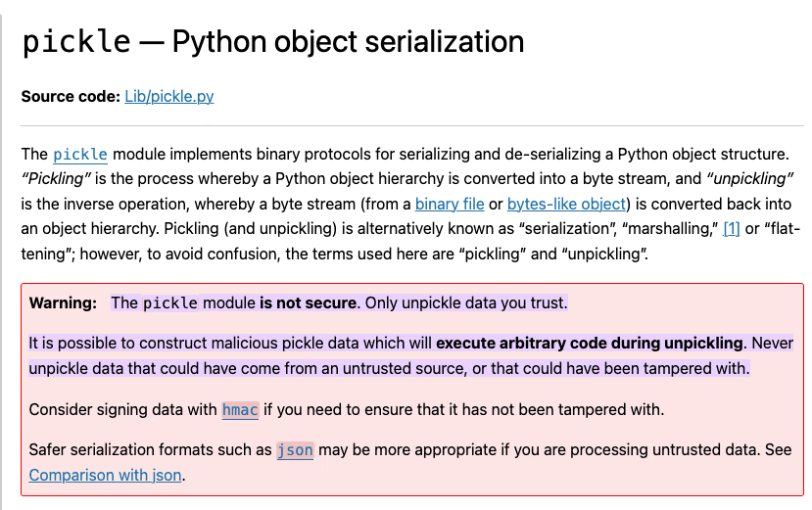Open the 'bytes-like object' link
This screenshot has height=510, width=812.
pyautogui.click(x=566, y=204)
